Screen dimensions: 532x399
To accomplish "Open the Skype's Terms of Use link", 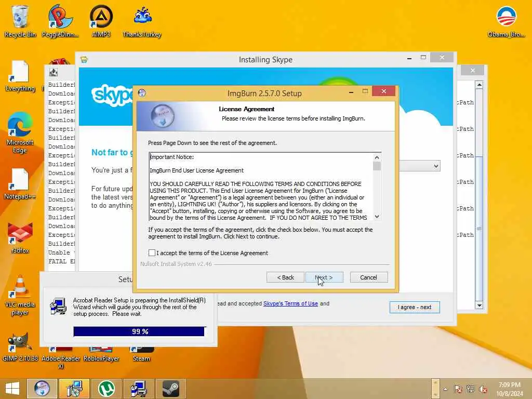I will point(290,303).
